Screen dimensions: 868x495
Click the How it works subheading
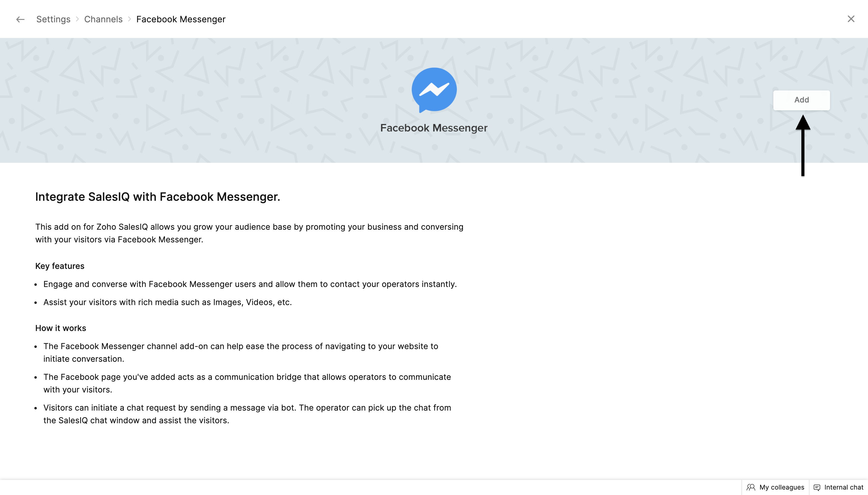pyautogui.click(x=61, y=328)
